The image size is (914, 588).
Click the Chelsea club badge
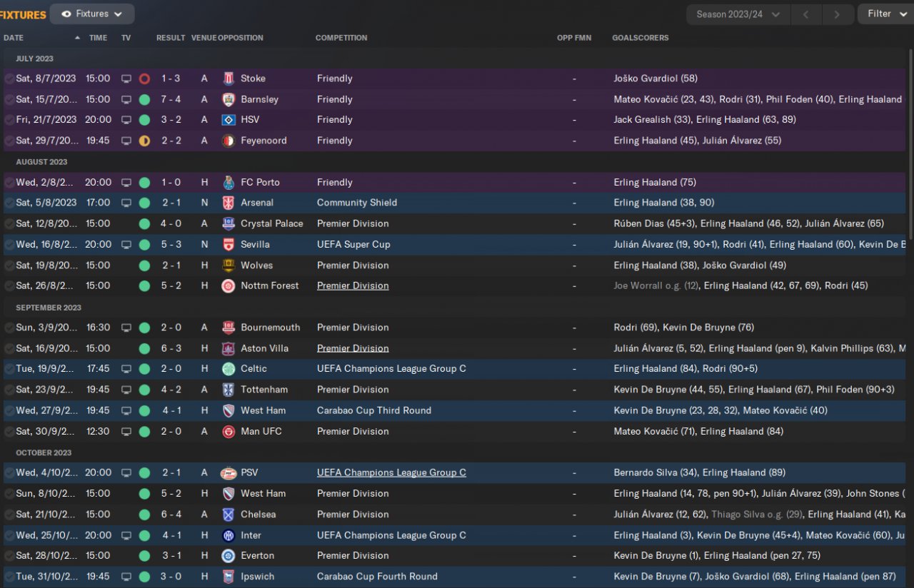pyautogui.click(x=228, y=514)
